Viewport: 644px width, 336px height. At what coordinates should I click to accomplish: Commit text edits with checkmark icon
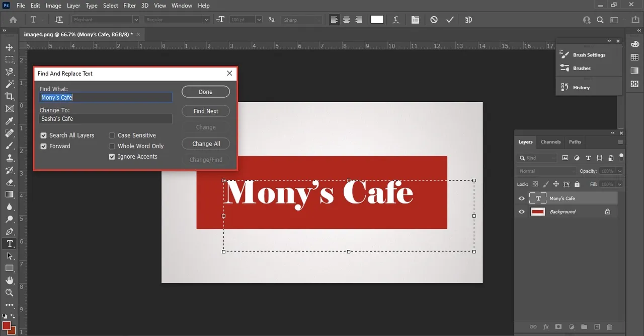click(450, 20)
